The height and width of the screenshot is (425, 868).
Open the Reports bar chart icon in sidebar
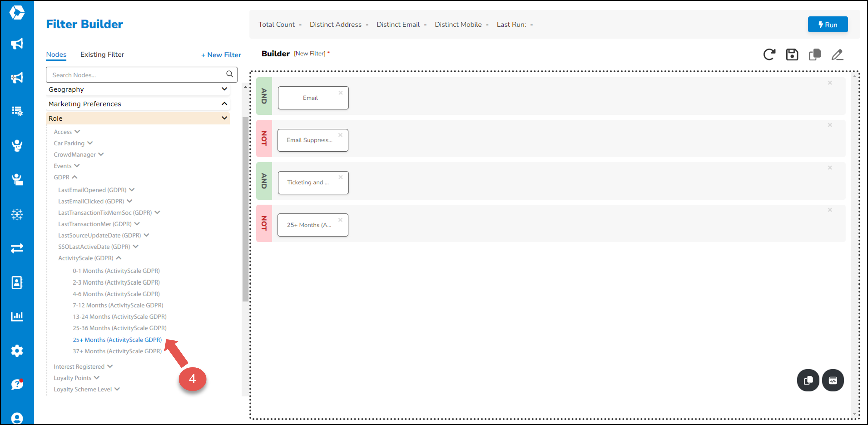pos(17,316)
